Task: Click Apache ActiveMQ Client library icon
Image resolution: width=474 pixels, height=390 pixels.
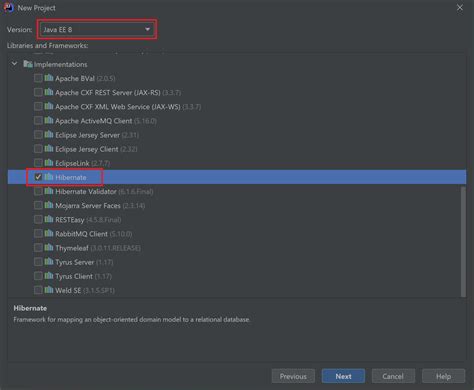Action: pos(49,120)
